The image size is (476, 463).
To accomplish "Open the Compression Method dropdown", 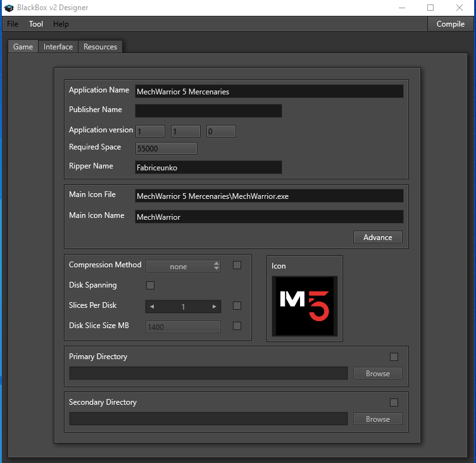I will click(183, 266).
